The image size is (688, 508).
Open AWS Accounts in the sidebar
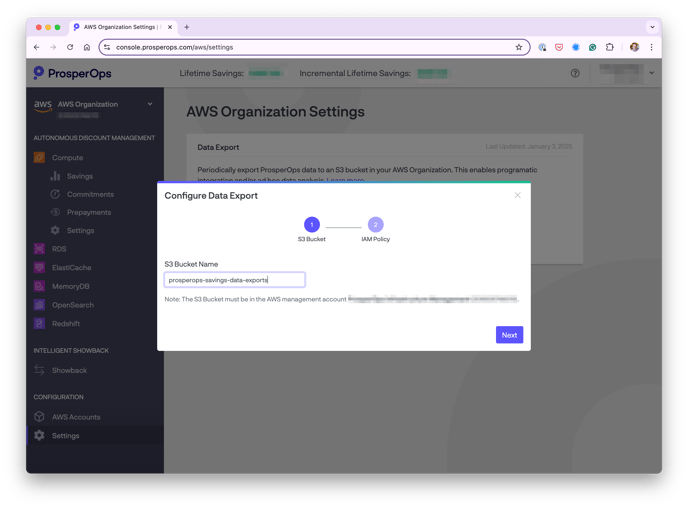[76, 417]
